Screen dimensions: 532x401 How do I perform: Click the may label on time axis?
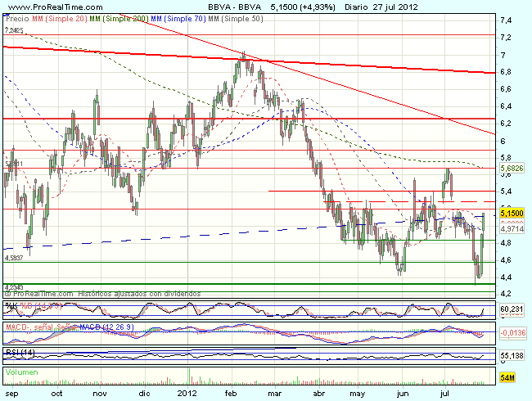click(x=358, y=394)
